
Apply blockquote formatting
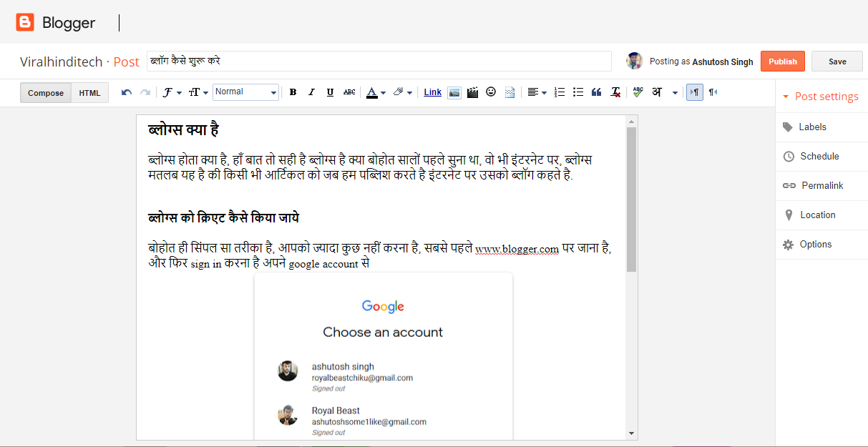[x=596, y=92]
